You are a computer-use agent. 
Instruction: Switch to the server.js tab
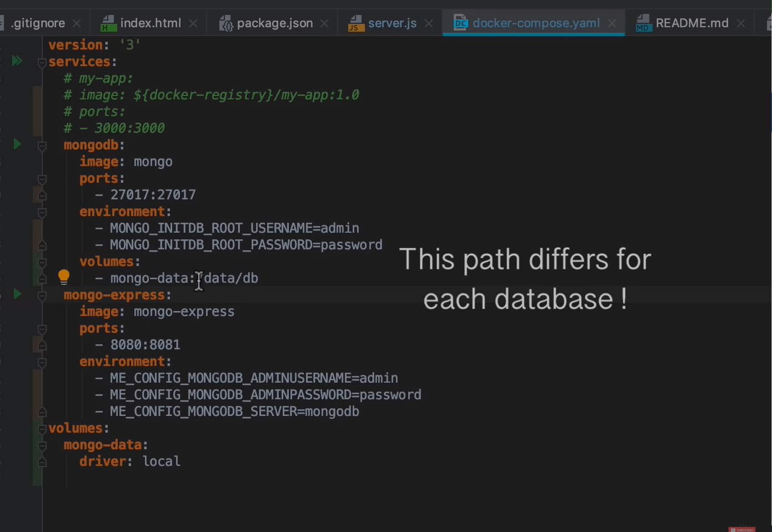point(392,23)
